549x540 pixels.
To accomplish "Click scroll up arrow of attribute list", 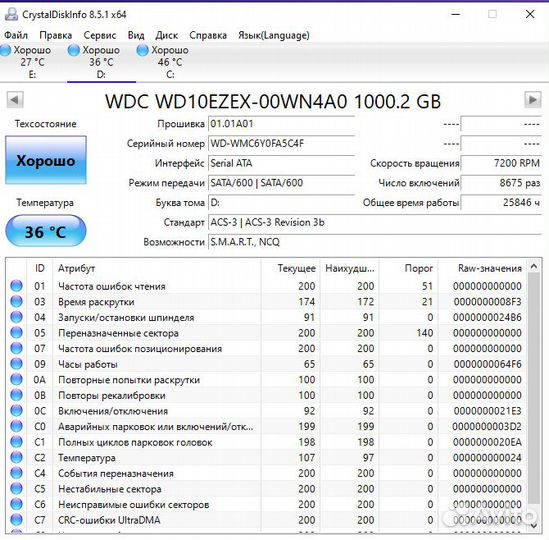I will [534, 266].
